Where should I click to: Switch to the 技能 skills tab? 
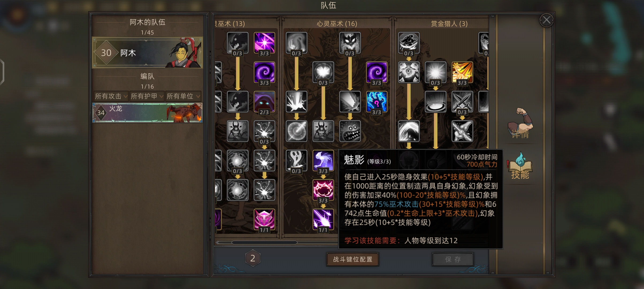tap(520, 166)
